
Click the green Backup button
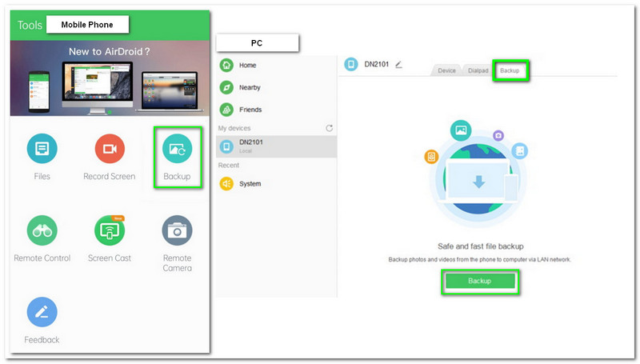tap(479, 281)
